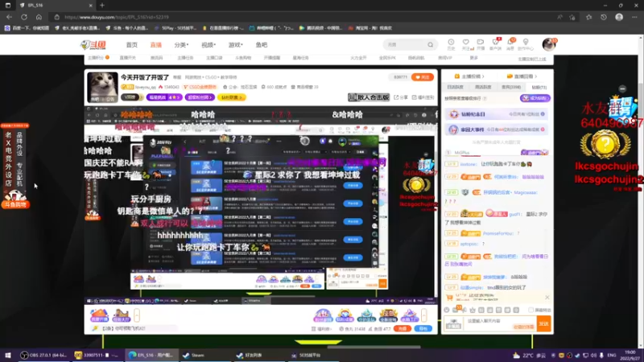This screenshot has height=362, width=644.
Task: Close the shopping notice in chat
Action: (x=547, y=297)
